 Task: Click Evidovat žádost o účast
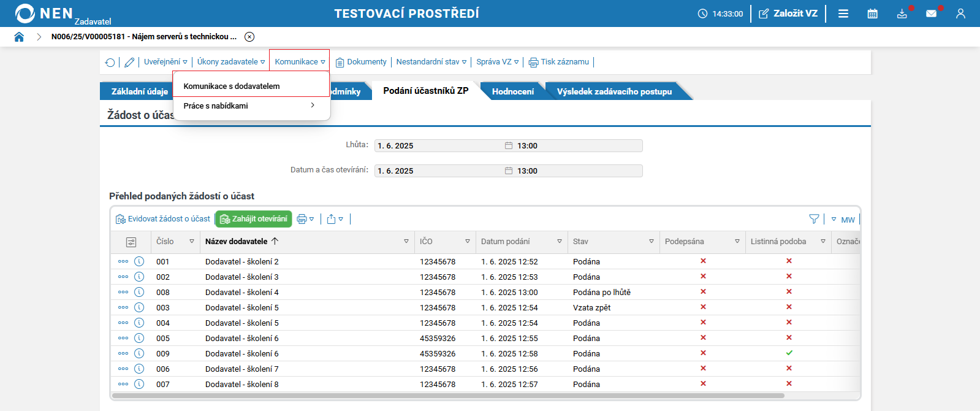click(x=163, y=219)
